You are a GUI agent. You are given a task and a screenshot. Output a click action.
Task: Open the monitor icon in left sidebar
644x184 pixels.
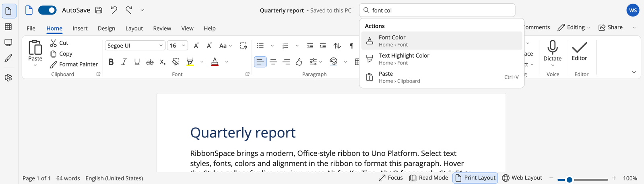(x=8, y=42)
